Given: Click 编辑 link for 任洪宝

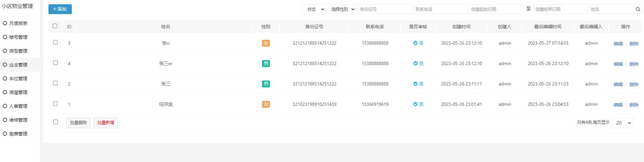Looking at the screenshot, I should coord(618,105).
